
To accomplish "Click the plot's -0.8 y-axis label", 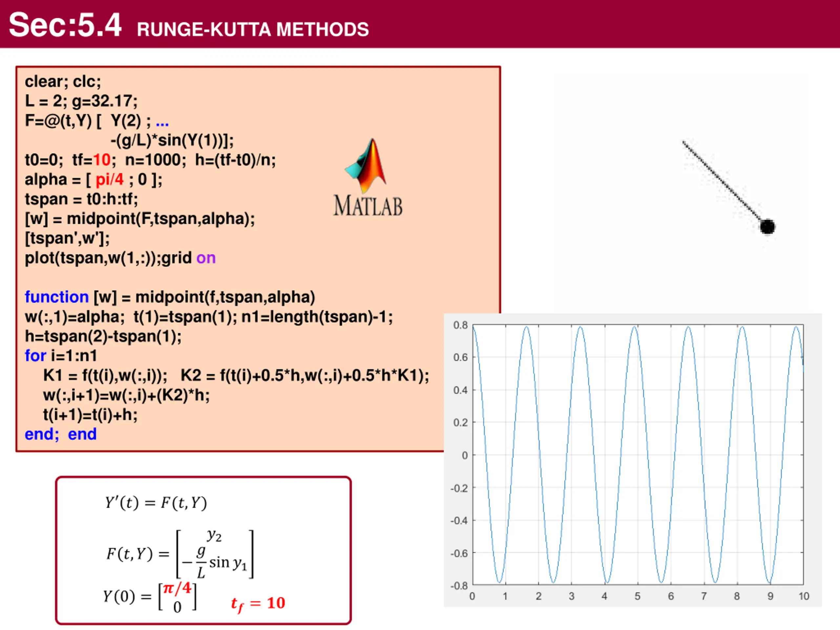I will point(459,586).
